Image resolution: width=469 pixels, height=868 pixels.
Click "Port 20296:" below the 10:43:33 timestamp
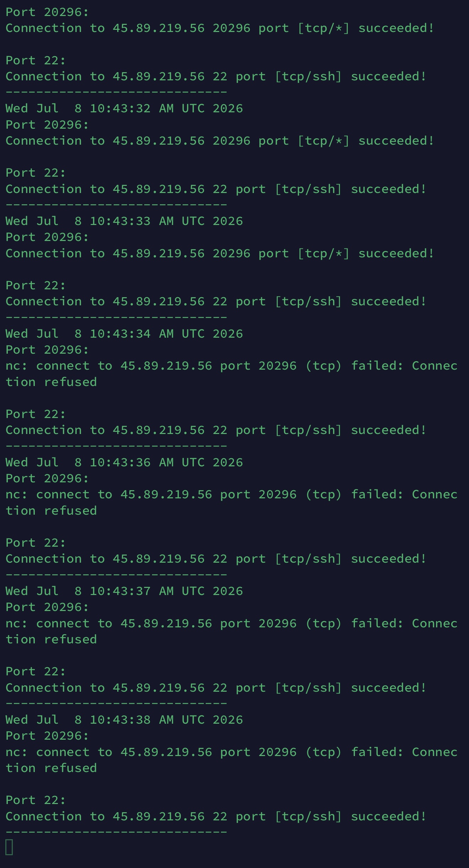(47, 237)
